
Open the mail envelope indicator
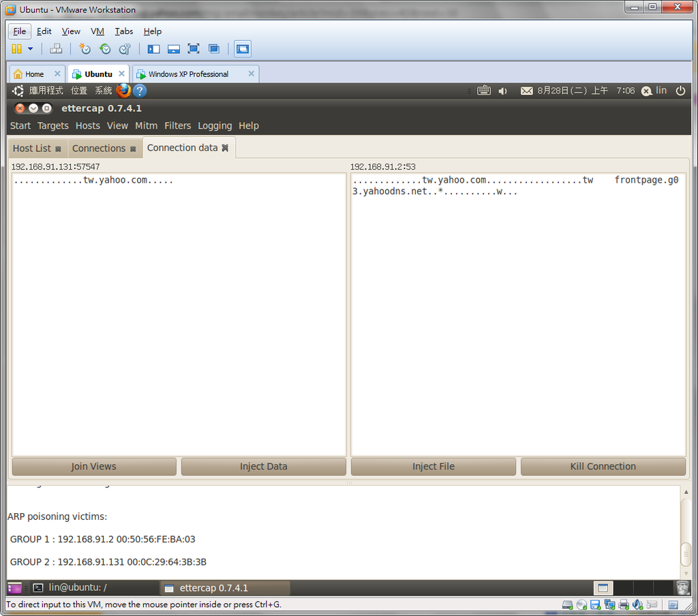(527, 91)
